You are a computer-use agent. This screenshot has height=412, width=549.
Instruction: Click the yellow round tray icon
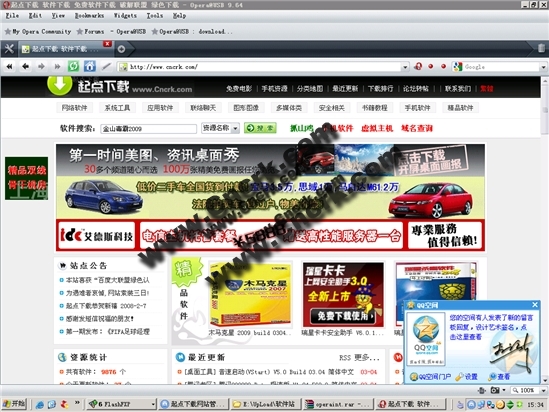[501, 405]
